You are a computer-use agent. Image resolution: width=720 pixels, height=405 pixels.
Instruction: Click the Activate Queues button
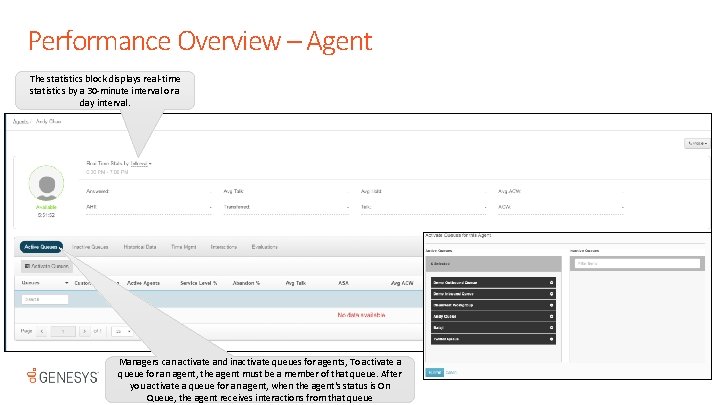pos(46,266)
